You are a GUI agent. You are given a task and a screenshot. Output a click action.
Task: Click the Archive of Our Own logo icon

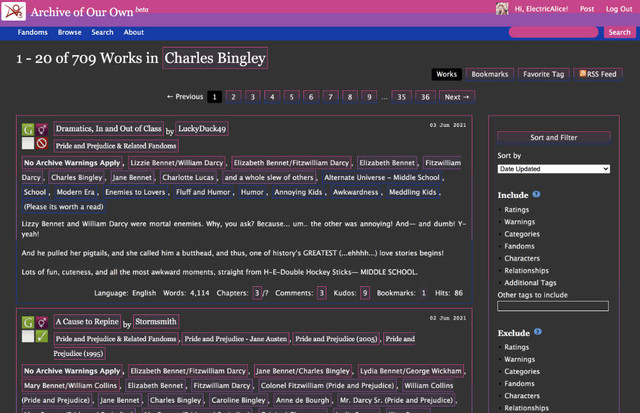13,11
